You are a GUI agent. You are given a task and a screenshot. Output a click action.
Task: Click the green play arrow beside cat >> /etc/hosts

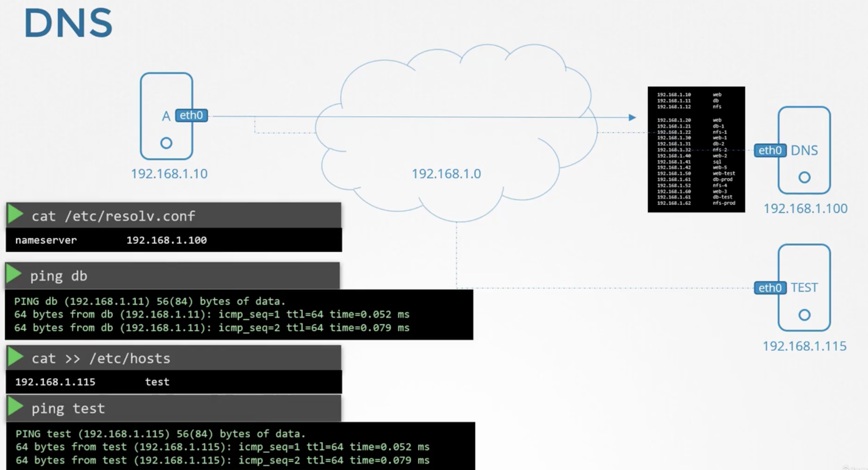pyautogui.click(x=16, y=357)
